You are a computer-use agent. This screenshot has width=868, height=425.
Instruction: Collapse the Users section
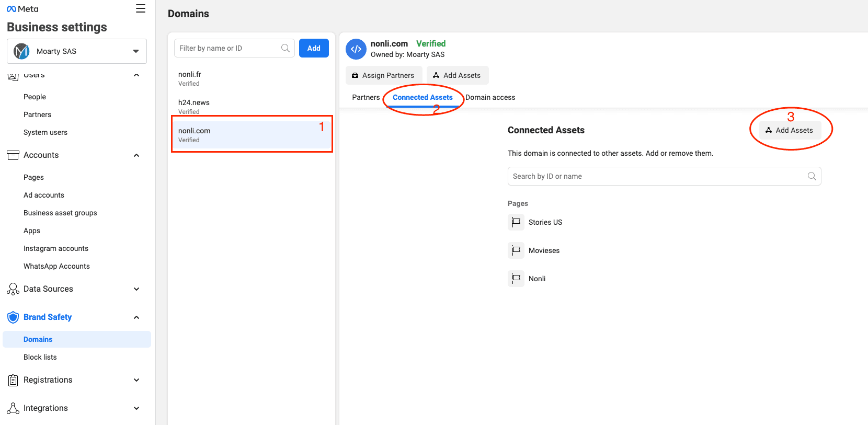point(136,75)
